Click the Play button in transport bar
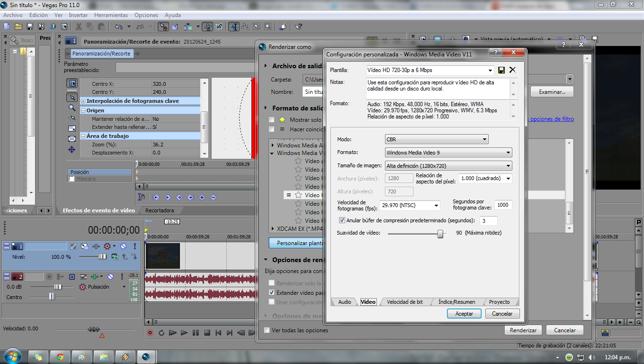The height and width of the screenshot is (364, 644). [x=184, y=333]
